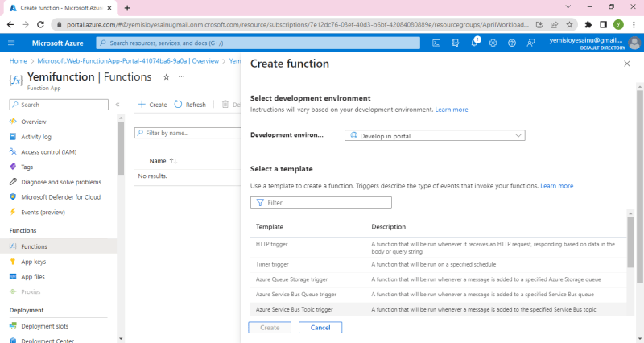Screen dimensions: 644x343
Task: Select the Timer trigger template
Action: click(x=438, y=265)
